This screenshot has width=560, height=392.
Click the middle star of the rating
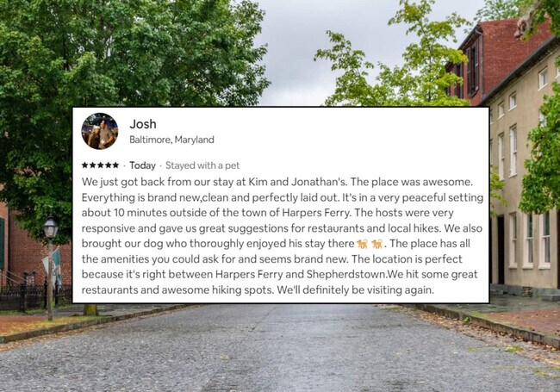(x=100, y=165)
